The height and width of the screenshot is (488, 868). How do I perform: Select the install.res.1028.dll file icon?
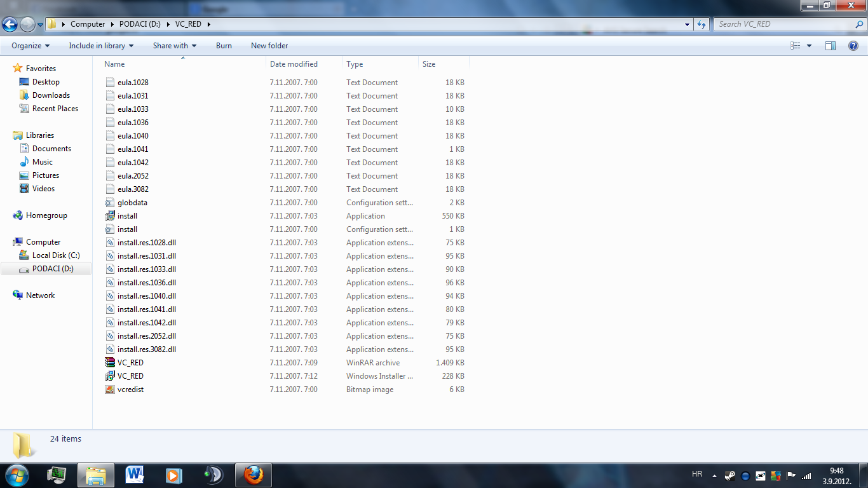click(110, 243)
